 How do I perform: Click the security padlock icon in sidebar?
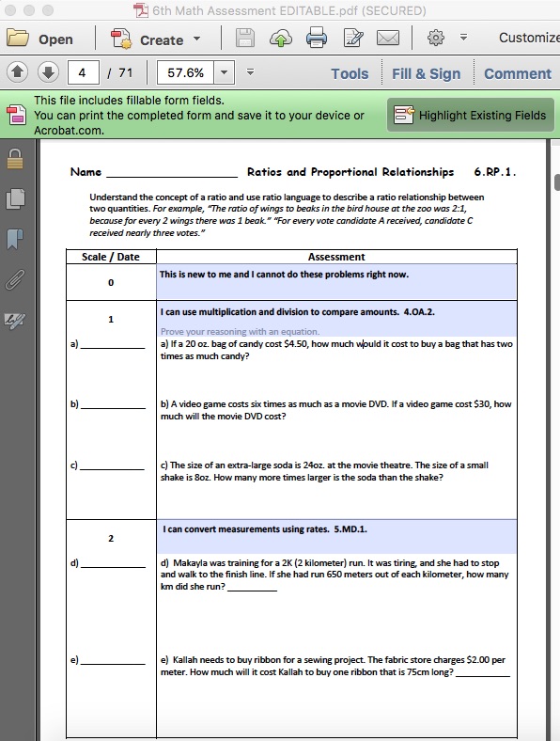(x=15, y=159)
